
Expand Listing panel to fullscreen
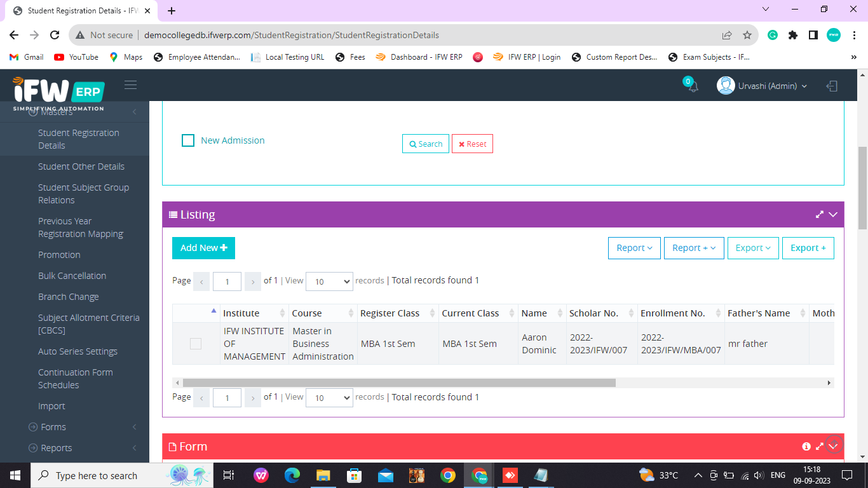pos(820,215)
